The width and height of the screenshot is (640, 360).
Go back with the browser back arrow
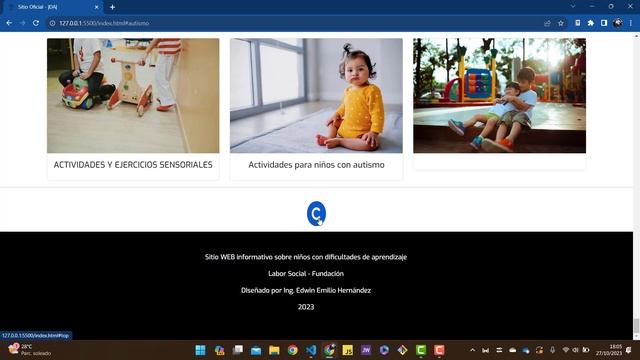point(9,23)
